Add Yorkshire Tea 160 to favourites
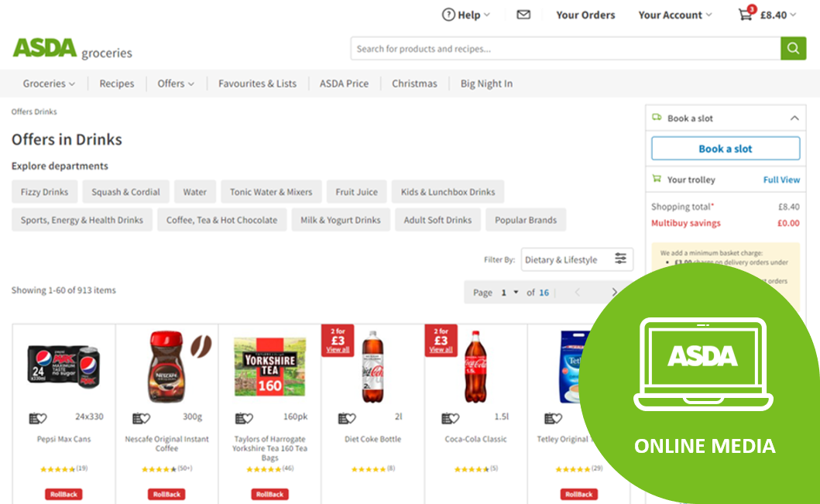This screenshot has height=504, width=820. (x=244, y=418)
